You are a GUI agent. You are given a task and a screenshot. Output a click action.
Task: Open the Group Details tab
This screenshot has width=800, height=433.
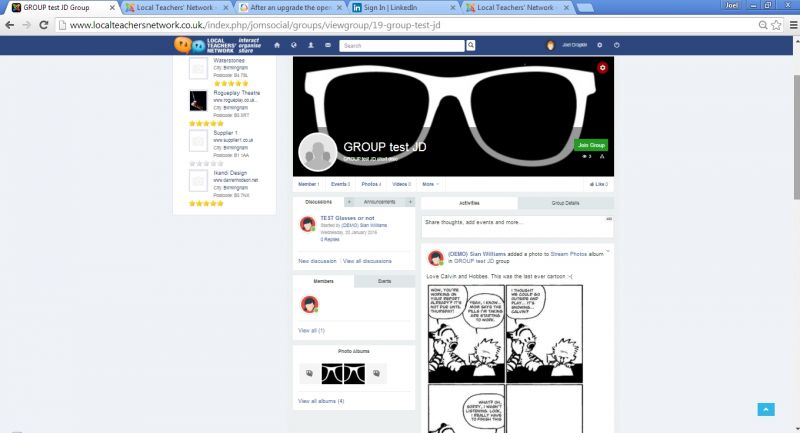565,203
